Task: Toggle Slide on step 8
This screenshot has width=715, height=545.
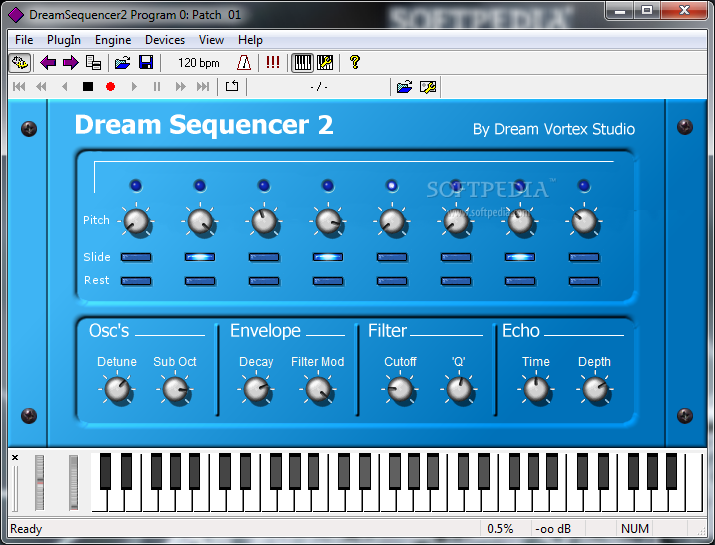Action: pyautogui.click(x=584, y=257)
